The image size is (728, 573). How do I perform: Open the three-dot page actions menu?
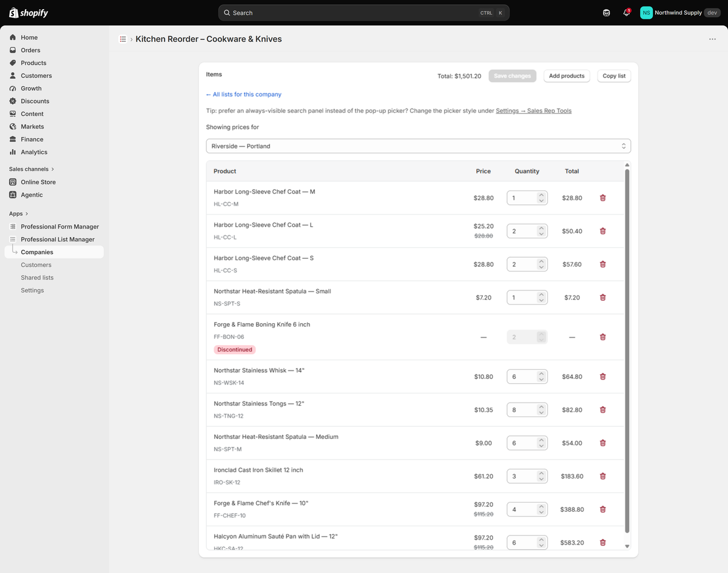pyautogui.click(x=712, y=39)
